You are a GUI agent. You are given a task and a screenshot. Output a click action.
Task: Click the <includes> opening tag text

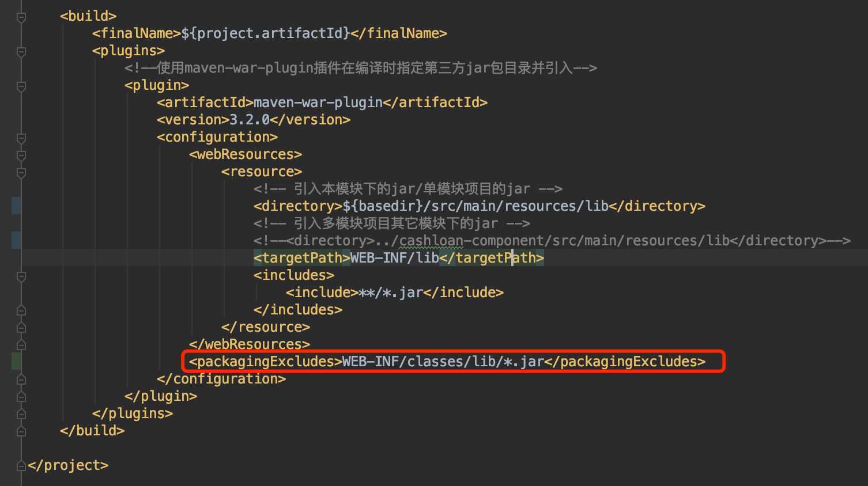(294, 275)
